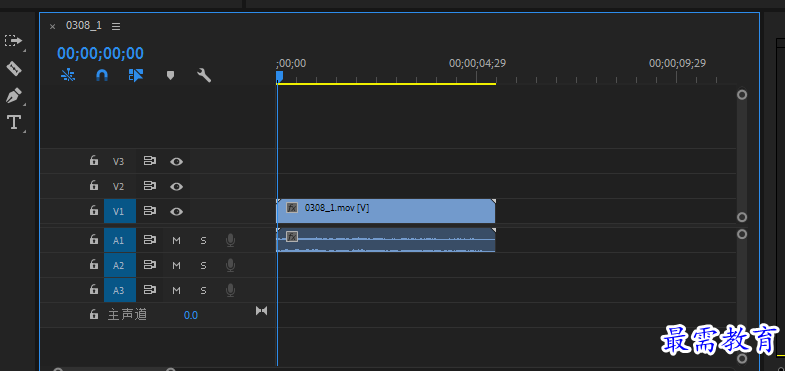The height and width of the screenshot is (371, 785).
Task: Toggle A1 track targeting
Action: (120, 240)
